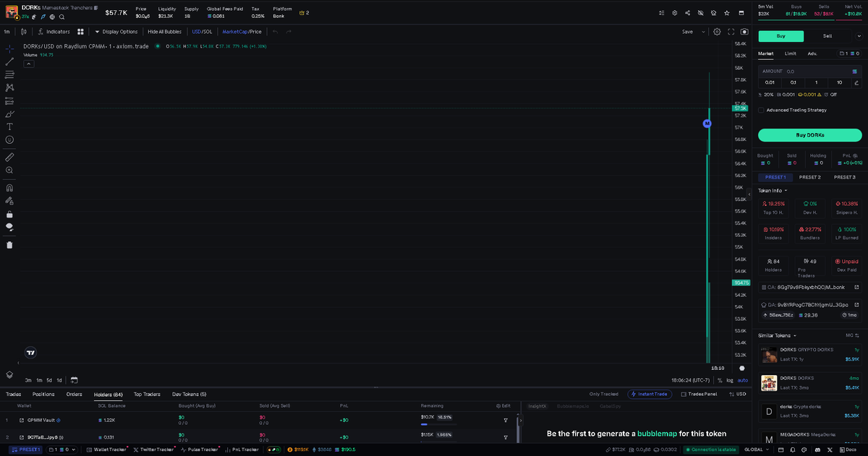Select the crosshair cursor tool
The image size is (868, 456).
point(9,48)
